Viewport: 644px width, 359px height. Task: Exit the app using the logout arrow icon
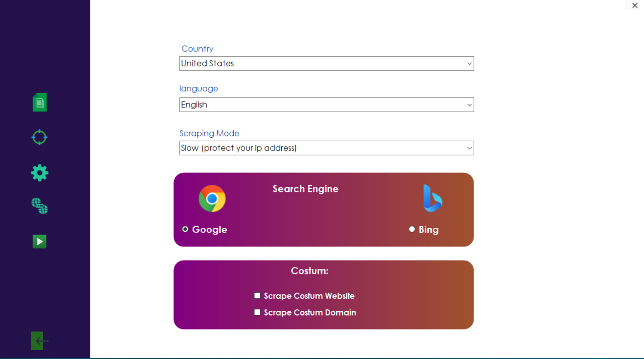click(x=39, y=340)
